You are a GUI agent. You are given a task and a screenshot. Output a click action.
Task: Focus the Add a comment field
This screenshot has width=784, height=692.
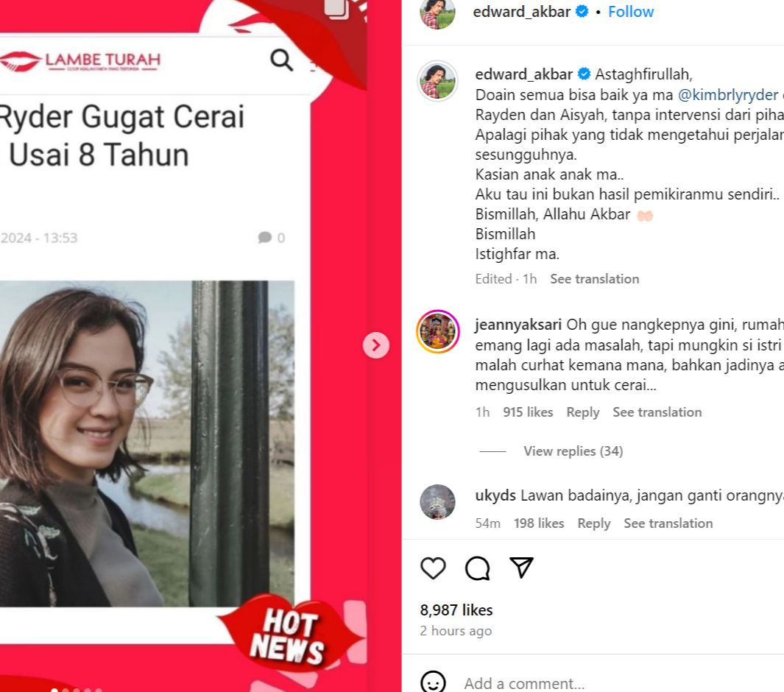(620, 683)
